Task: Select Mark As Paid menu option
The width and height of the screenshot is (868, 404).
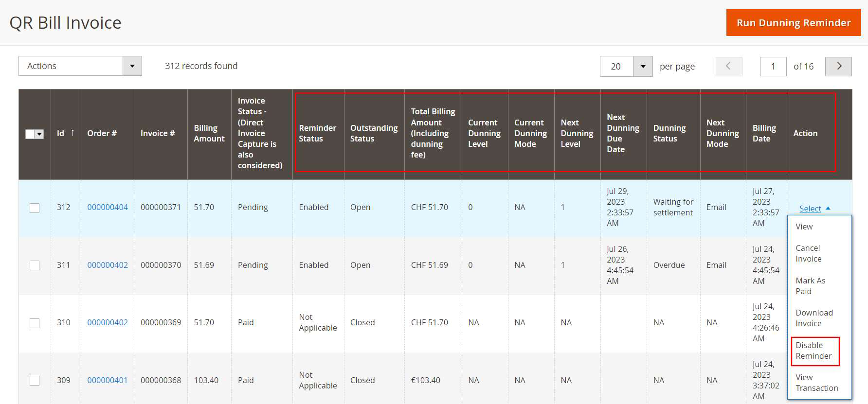Action: [810, 286]
